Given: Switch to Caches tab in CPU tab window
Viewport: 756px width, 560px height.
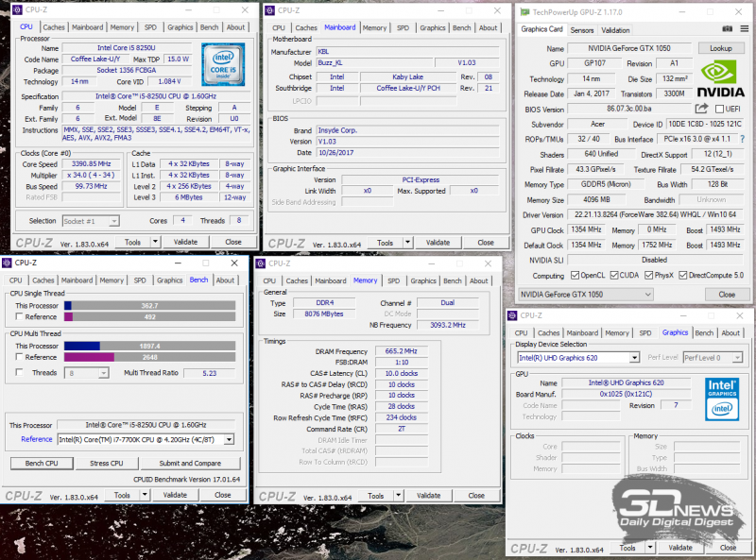Looking at the screenshot, I should tap(54, 27).
